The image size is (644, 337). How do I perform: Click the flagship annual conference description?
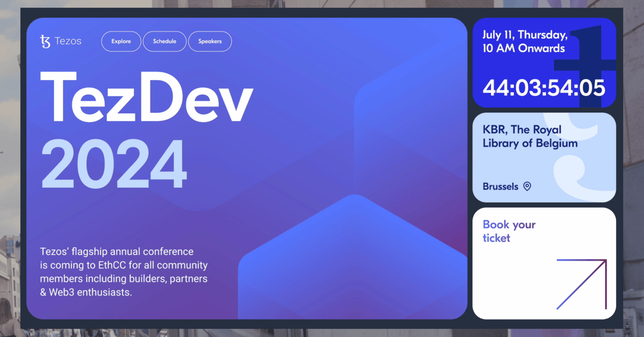(x=124, y=272)
